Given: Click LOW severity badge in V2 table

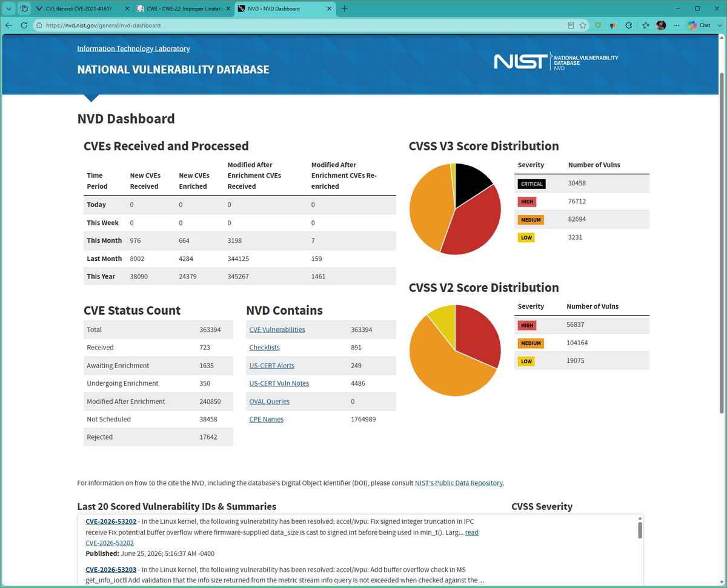Looking at the screenshot, I should coord(526,361).
